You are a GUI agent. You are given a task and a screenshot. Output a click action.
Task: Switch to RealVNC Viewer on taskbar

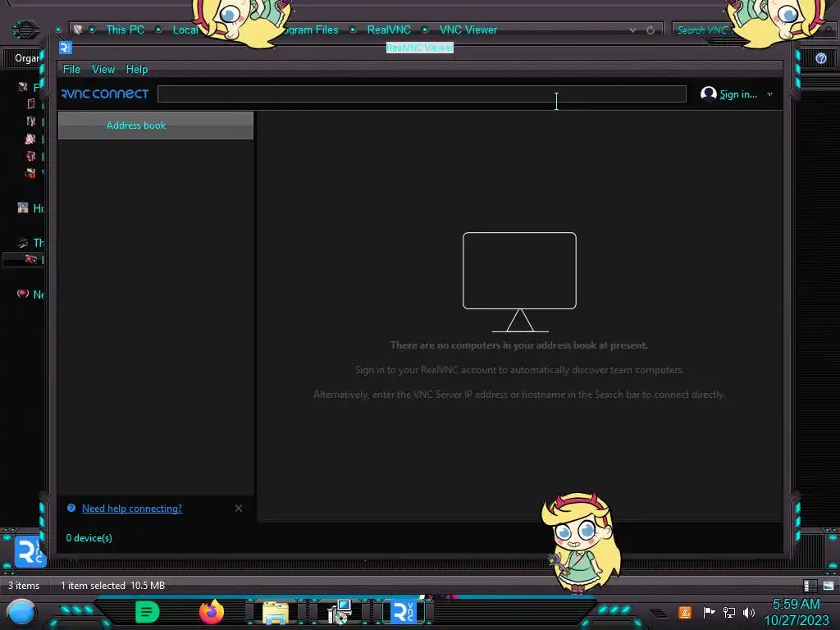point(404,612)
